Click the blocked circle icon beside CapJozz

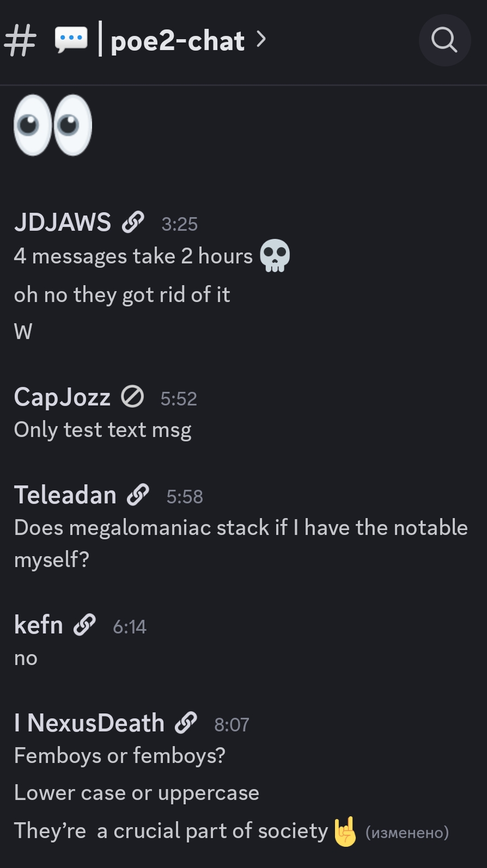point(132,397)
